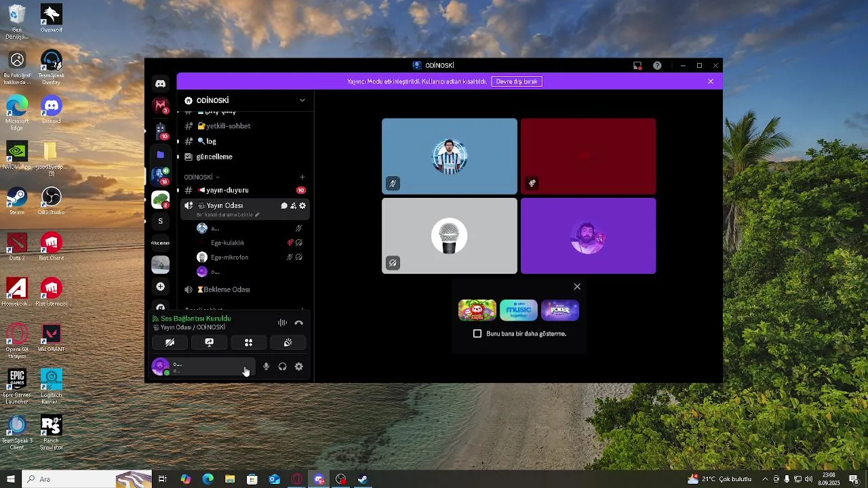
Task: Click Ses Bağlantısı Kuruldu connection status
Action: click(x=195, y=319)
